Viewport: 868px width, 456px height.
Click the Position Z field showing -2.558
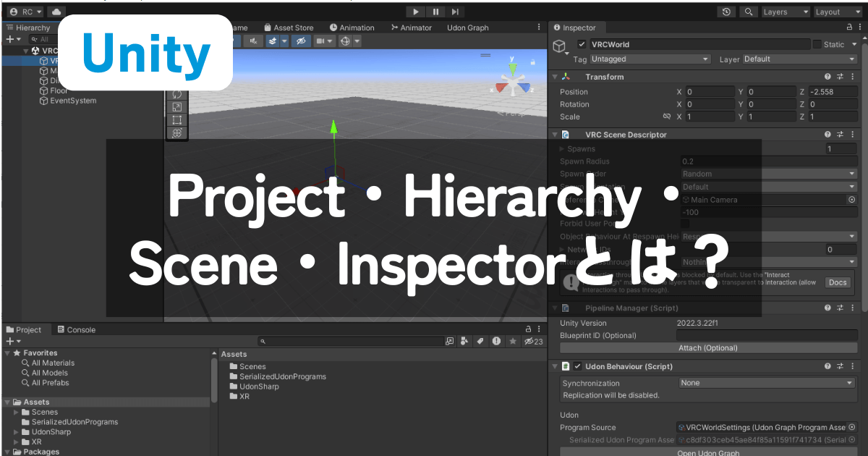[833, 92]
